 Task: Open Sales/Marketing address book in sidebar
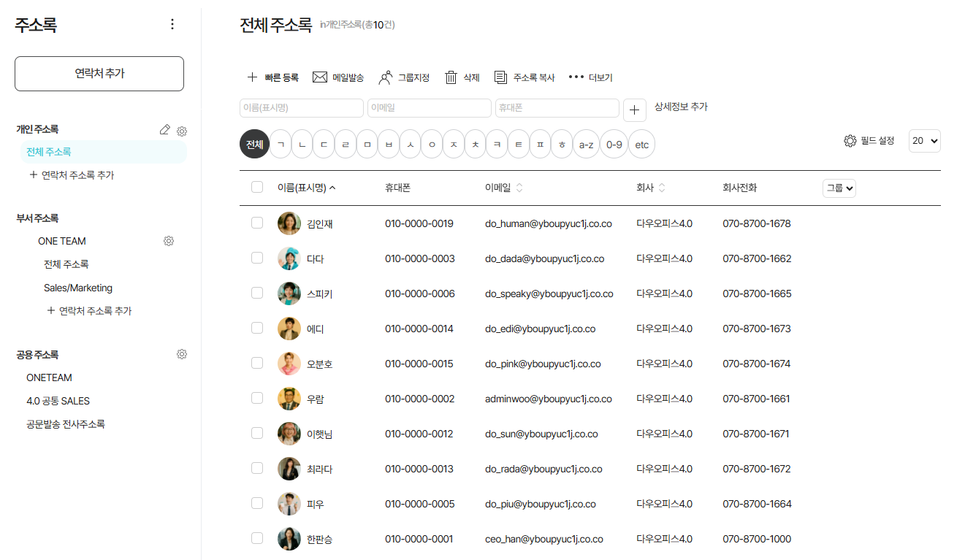[78, 288]
